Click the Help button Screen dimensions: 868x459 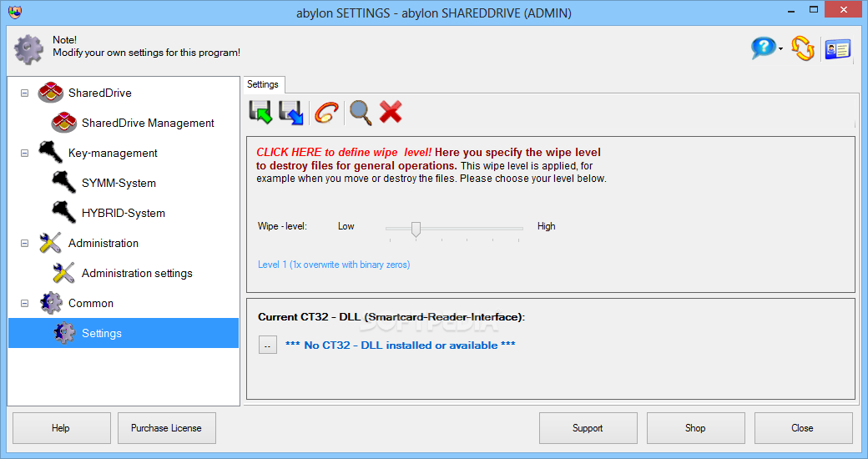[62, 428]
